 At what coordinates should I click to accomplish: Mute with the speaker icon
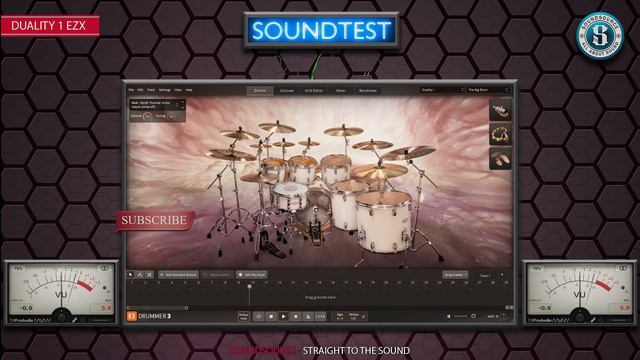(x=449, y=316)
